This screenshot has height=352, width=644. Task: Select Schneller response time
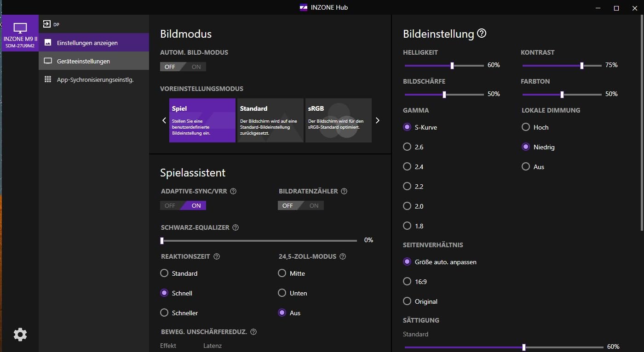click(179, 313)
